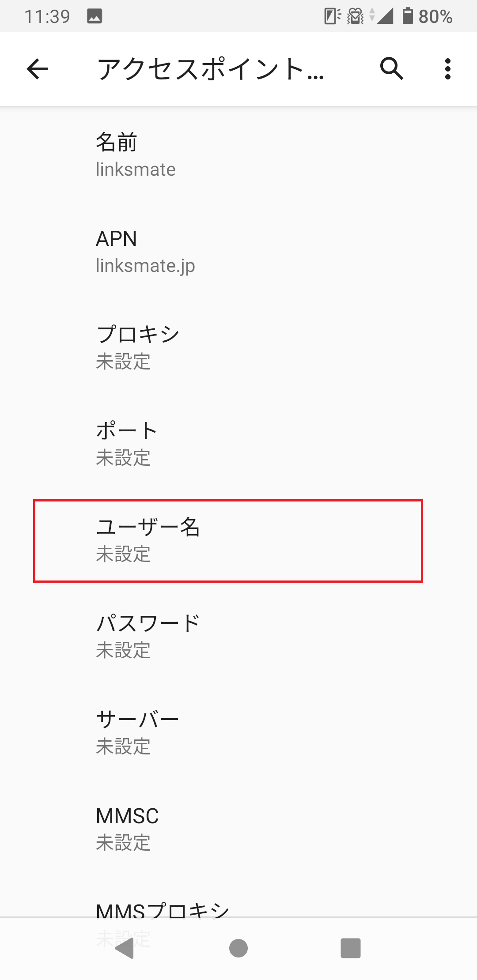
Task: Open the プロキシ setting
Action: pyautogui.click(x=238, y=348)
